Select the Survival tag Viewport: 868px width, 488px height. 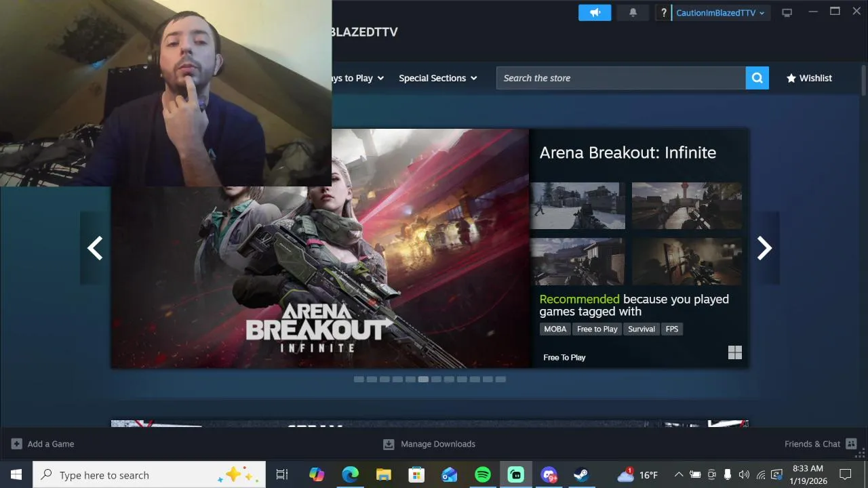click(641, 329)
